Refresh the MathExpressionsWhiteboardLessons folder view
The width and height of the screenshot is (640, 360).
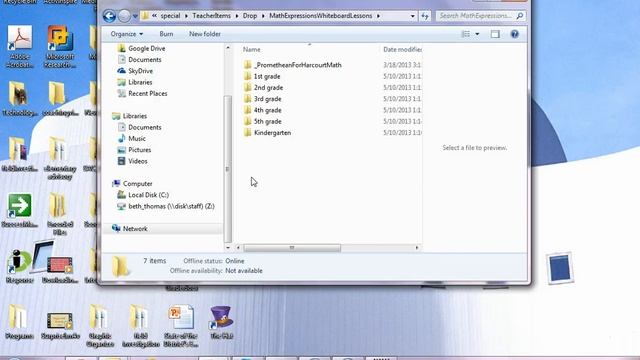pyautogui.click(x=425, y=16)
